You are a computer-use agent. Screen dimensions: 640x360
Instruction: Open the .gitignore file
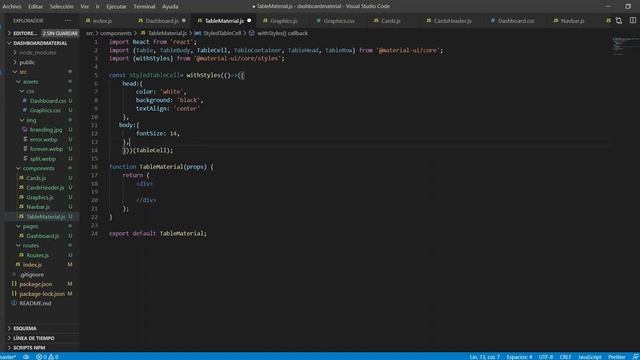click(31, 275)
